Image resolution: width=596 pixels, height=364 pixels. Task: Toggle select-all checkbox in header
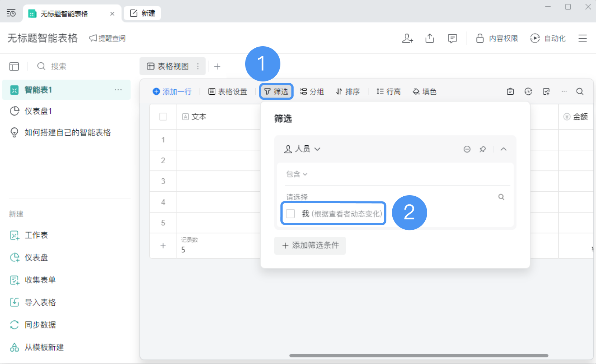pyautogui.click(x=163, y=117)
